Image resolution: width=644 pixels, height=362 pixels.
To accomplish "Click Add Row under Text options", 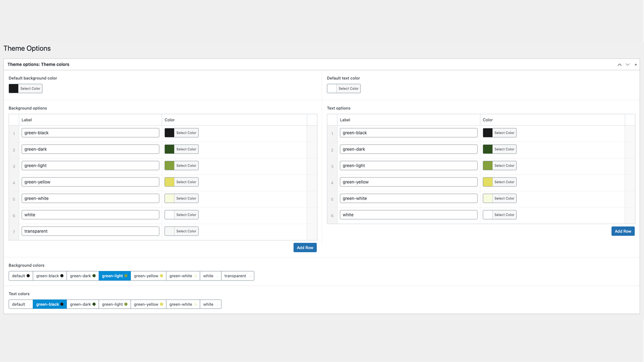I will coord(623,231).
